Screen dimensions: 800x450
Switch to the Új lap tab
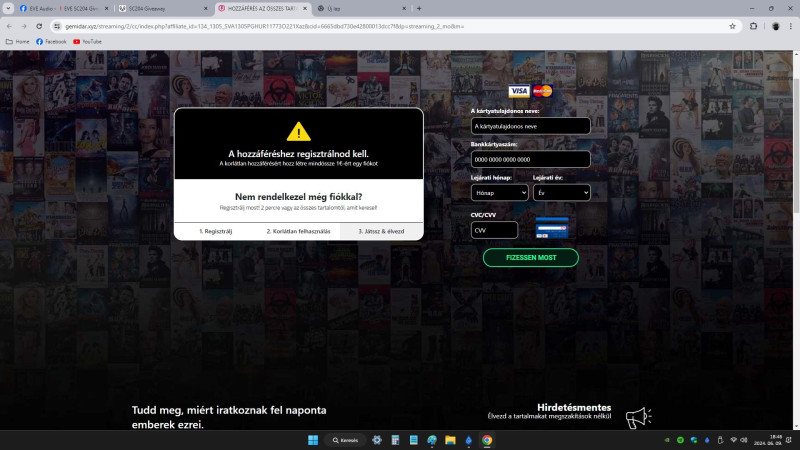362,8
